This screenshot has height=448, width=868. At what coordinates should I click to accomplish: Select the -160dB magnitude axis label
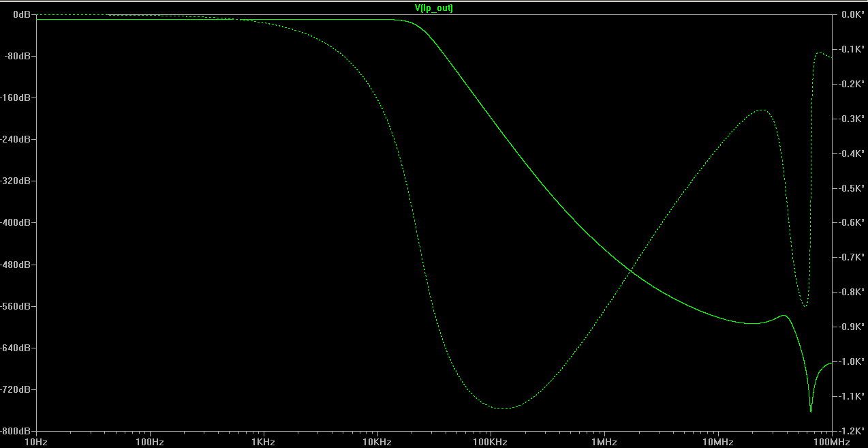[15, 98]
